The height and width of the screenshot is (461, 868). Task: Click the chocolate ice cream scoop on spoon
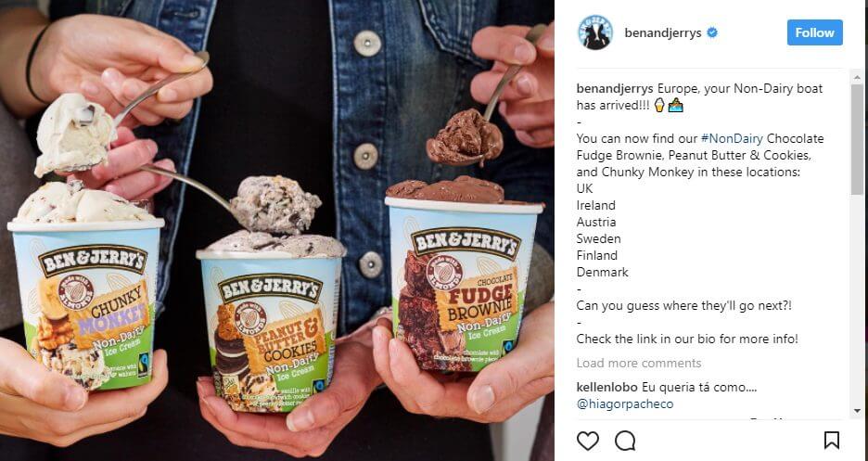pos(465,136)
